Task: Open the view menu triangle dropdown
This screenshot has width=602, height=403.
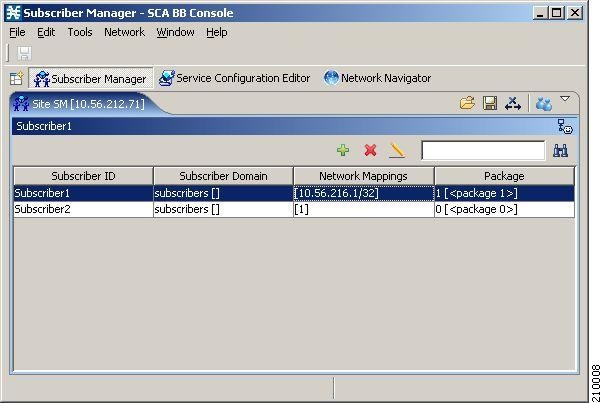Action: click(565, 99)
